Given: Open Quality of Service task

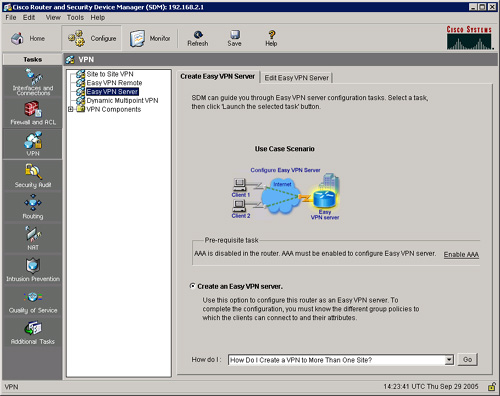Looking at the screenshot, I should [x=33, y=303].
